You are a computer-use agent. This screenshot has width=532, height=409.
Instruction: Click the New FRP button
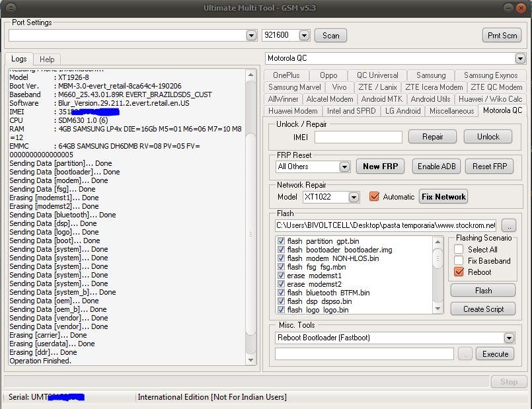380,167
